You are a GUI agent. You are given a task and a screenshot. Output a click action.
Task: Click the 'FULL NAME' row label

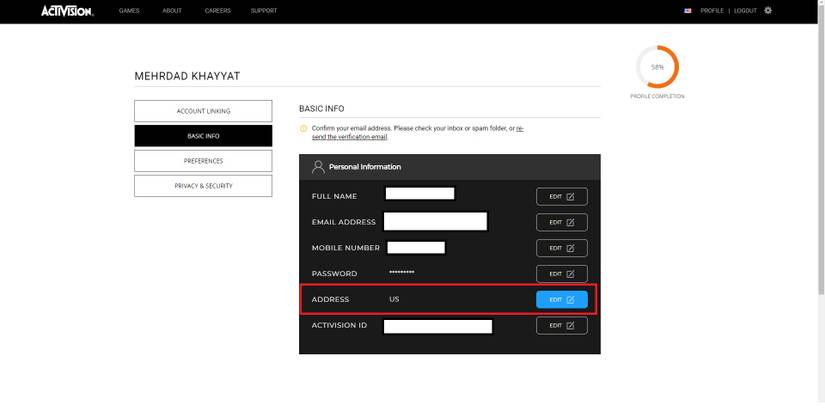(334, 196)
